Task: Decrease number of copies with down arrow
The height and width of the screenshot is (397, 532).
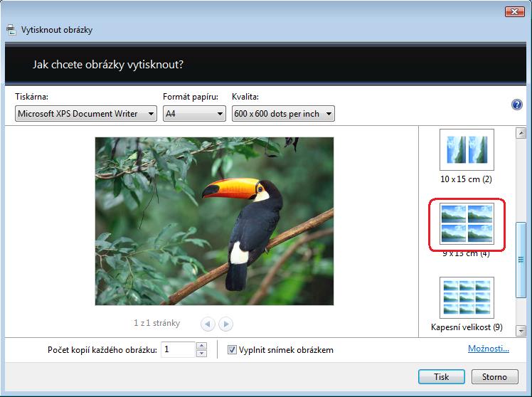Action: click(201, 354)
